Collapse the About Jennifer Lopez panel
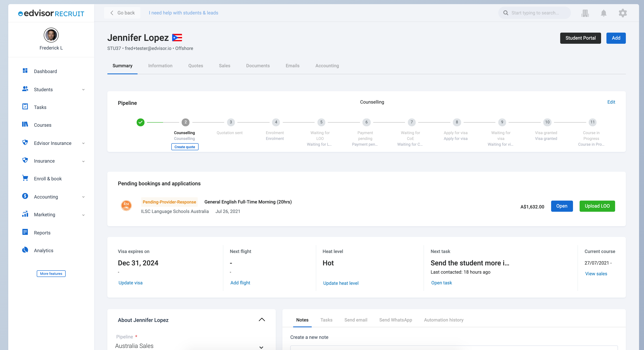Viewport: 644px width, 350px height. pos(262,320)
